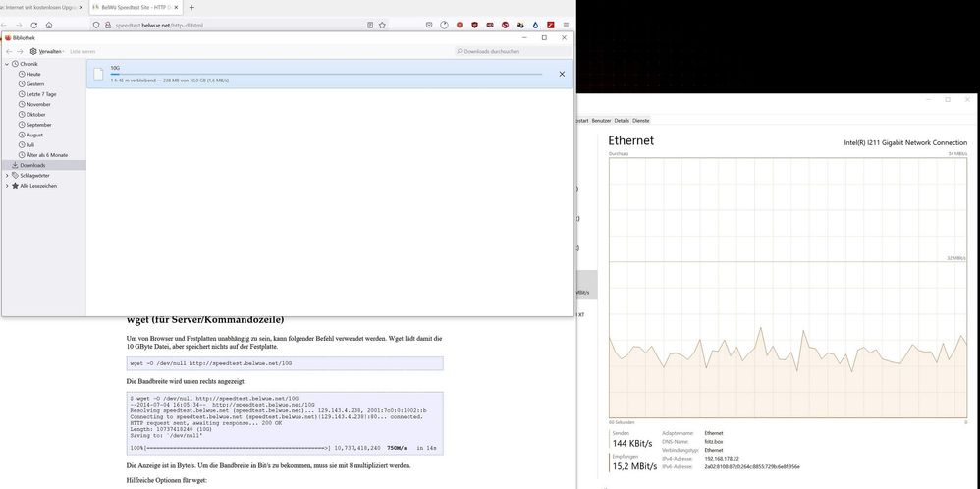Toggle reader view for the page
Screen dimensions: 980x489
370,25
